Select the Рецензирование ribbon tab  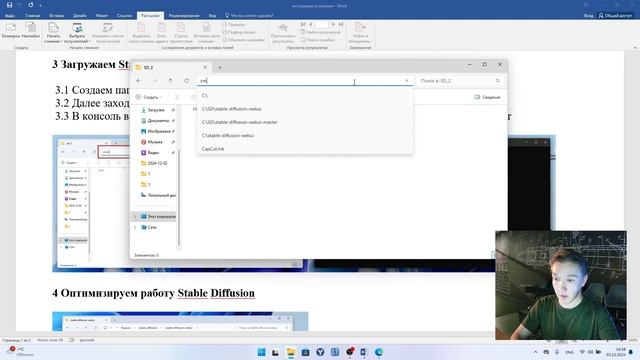point(184,16)
